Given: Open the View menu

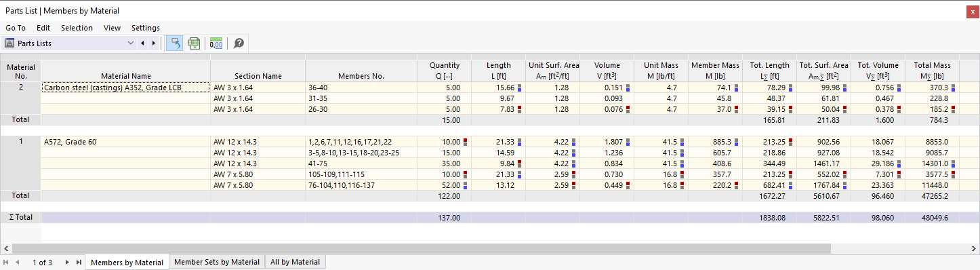Looking at the screenshot, I should (113, 28).
